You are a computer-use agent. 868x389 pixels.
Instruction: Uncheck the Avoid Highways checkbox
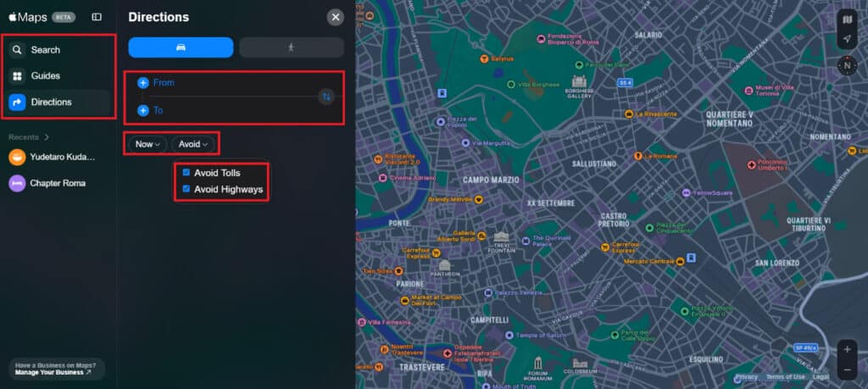point(186,189)
